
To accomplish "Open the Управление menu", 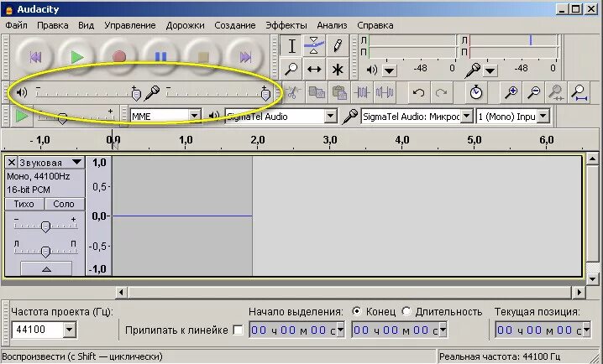I will (x=130, y=25).
